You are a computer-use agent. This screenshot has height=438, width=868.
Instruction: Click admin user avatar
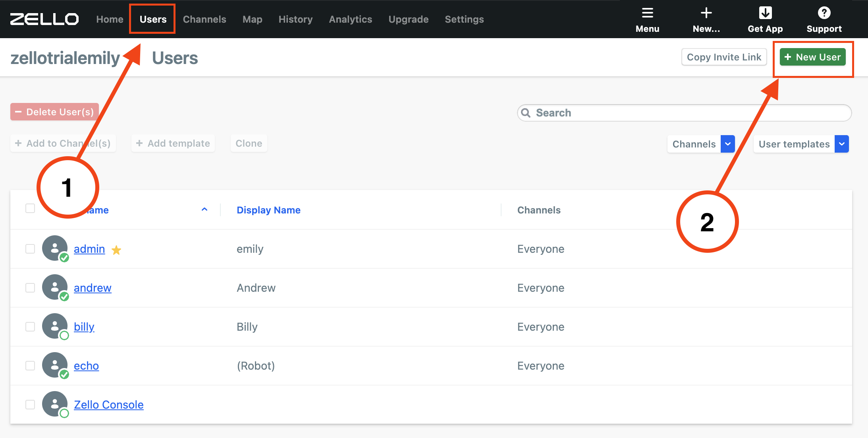click(55, 248)
